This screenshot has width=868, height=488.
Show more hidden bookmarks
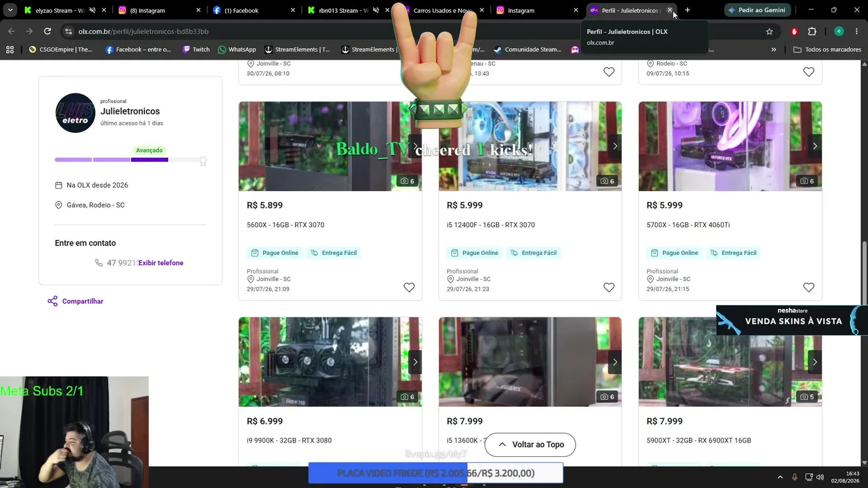click(x=774, y=49)
